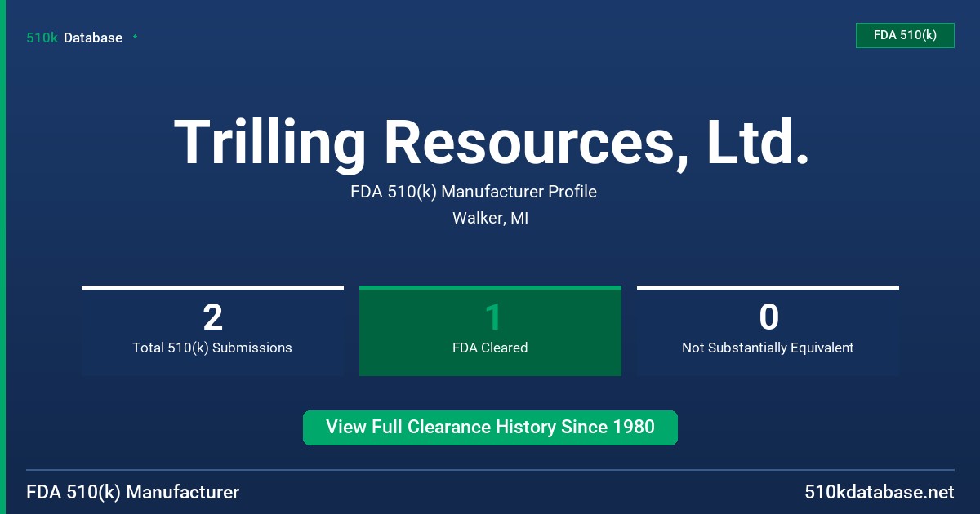Click the small green dot beside Database
The image size is (980, 514).
(x=135, y=37)
